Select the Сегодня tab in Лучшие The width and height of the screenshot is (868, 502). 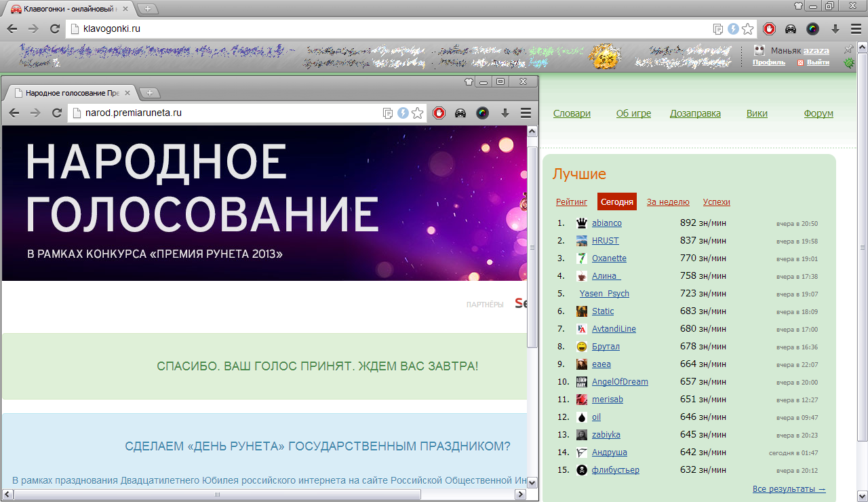[x=617, y=202]
